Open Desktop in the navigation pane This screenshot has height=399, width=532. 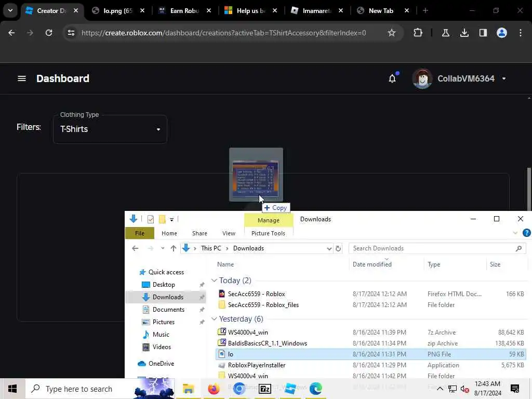164,285
